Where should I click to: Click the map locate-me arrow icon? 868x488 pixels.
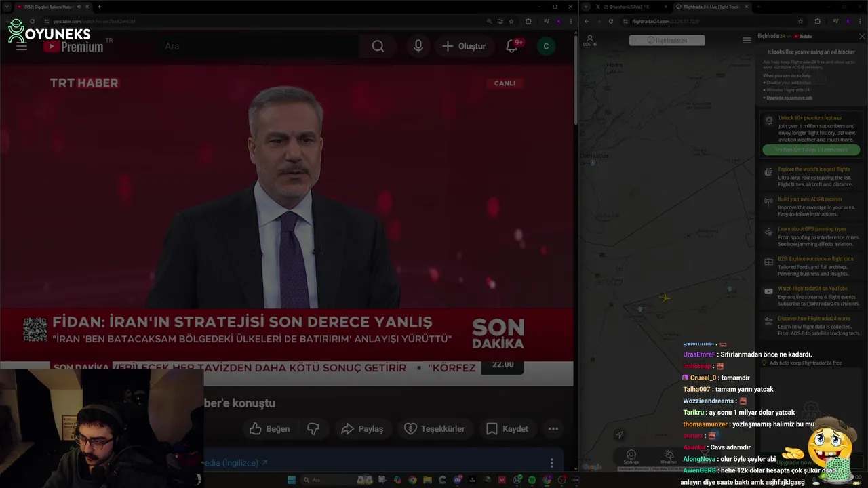point(619,434)
